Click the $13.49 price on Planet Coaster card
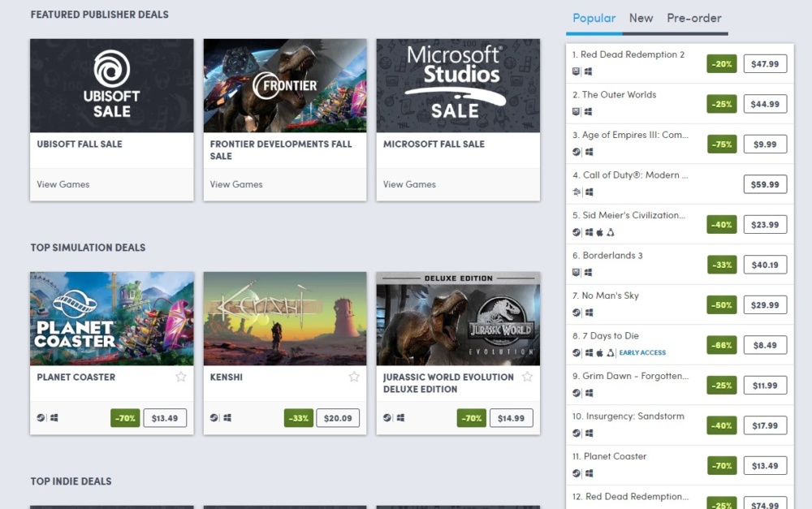812x509 pixels. pyautogui.click(x=165, y=418)
